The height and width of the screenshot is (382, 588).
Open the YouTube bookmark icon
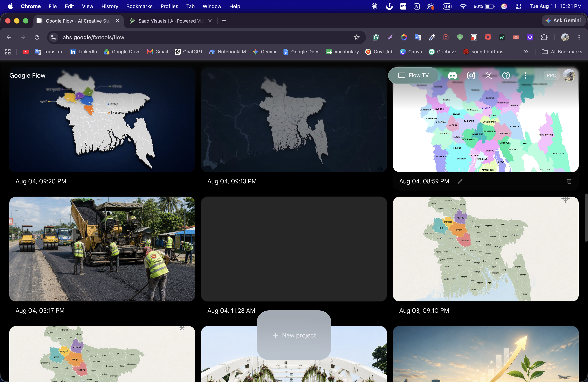click(25, 52)
